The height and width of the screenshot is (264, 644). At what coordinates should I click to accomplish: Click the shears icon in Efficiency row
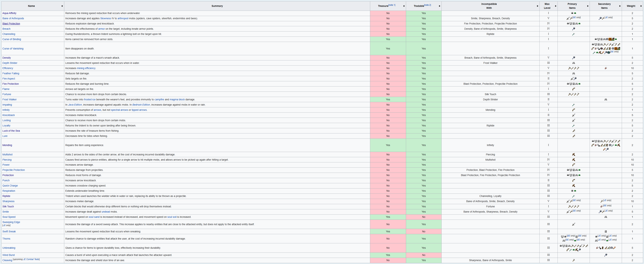click(605, 68)
